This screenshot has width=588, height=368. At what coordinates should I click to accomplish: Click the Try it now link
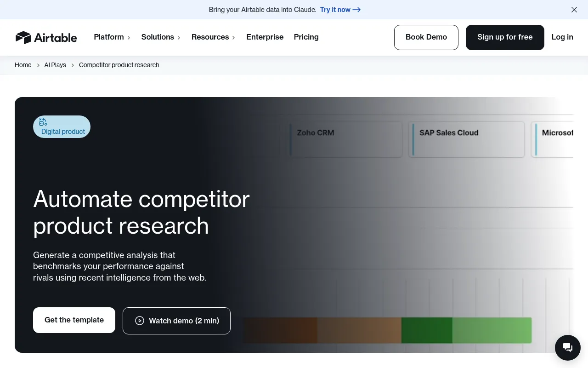coord(340,10)
